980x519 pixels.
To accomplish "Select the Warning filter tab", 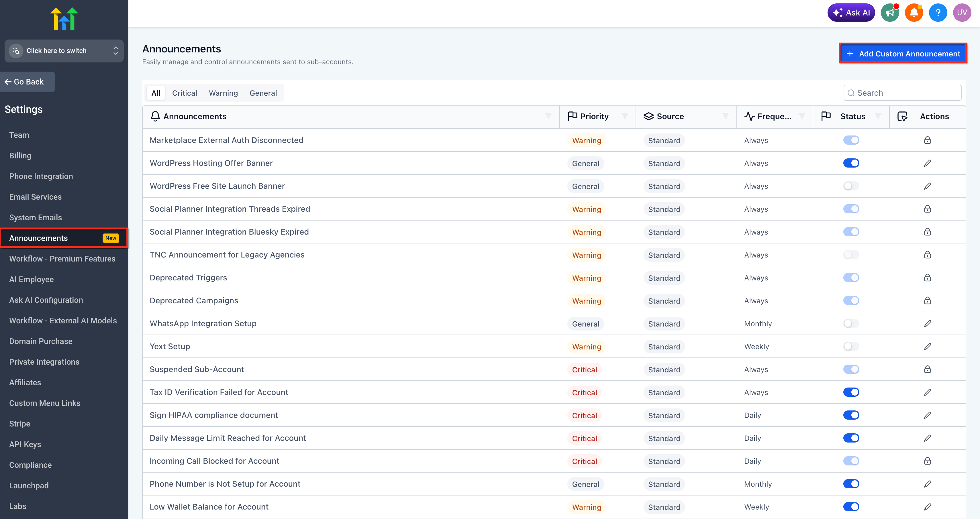I will 223,93.
